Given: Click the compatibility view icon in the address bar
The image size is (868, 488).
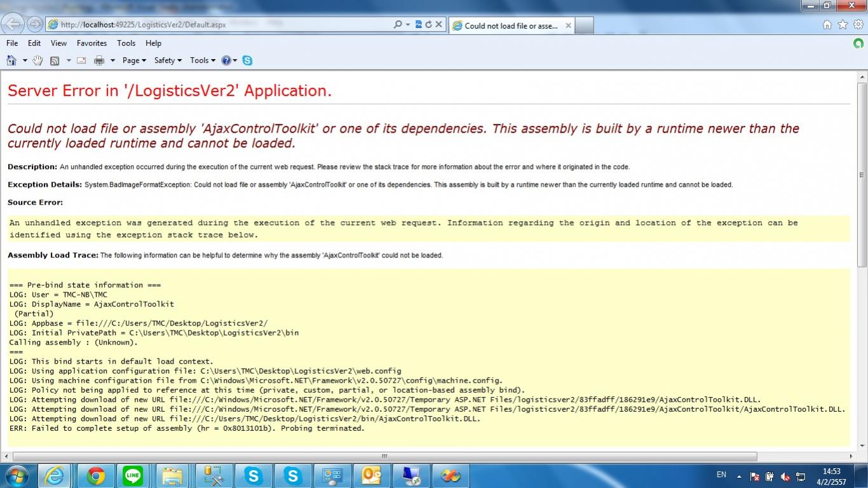Looking at the screenshot, I should point(419,24).
